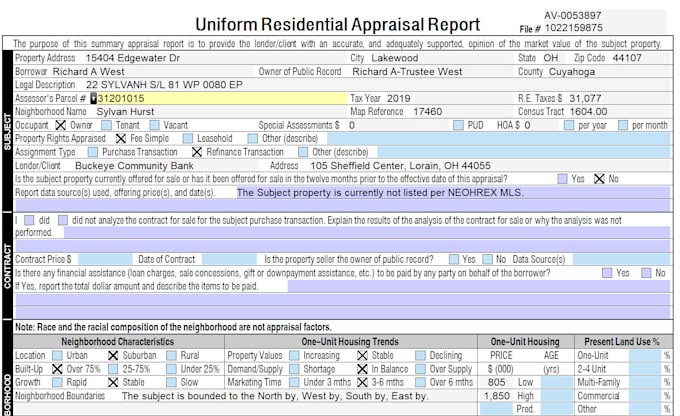Check Built-Up 25-75% box

click(113, 369)
